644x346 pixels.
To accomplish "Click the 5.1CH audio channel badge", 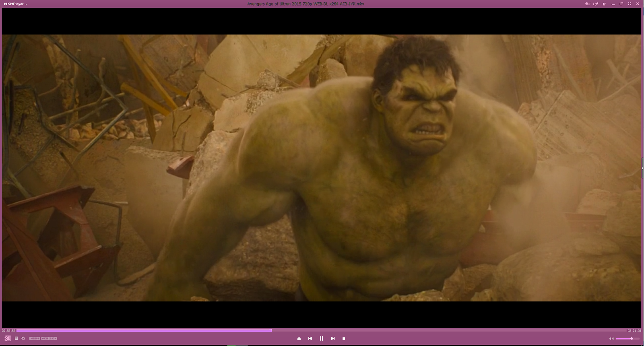I will coord(53,338).
